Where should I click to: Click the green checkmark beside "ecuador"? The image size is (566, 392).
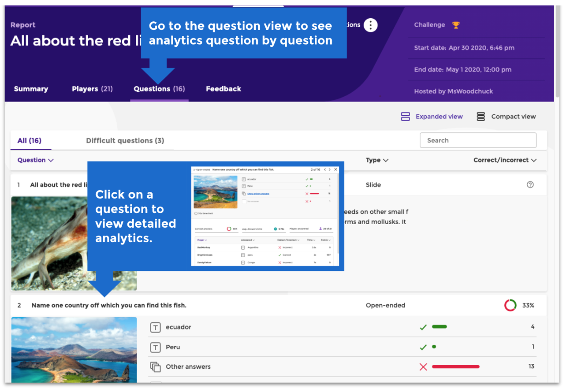click(x=423, y=327)
